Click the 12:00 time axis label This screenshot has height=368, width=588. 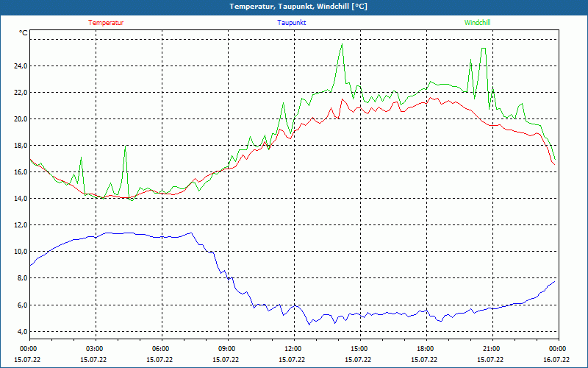pyautogui.click(x=293, y=349)
